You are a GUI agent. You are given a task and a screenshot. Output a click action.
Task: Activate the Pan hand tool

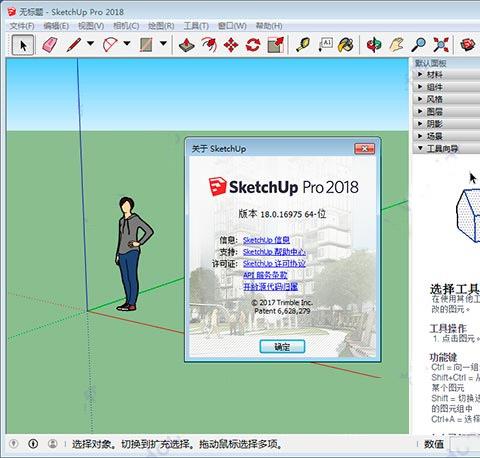pyautogui.click(x=396, y=45)
